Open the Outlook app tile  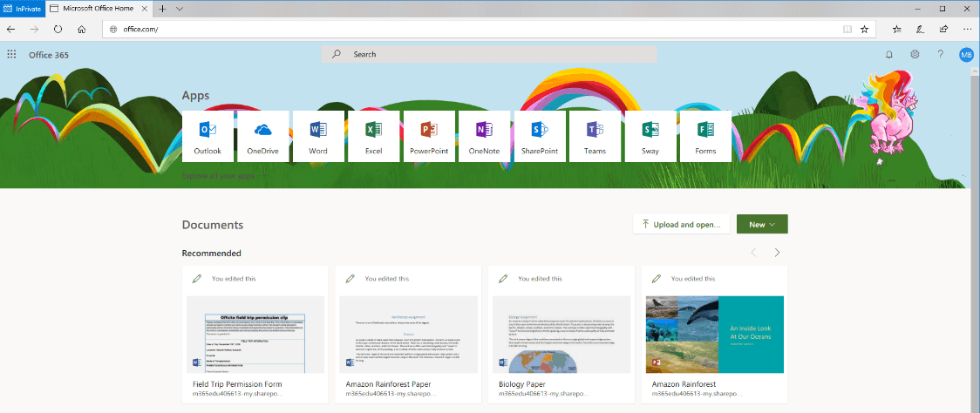(208, 136)
